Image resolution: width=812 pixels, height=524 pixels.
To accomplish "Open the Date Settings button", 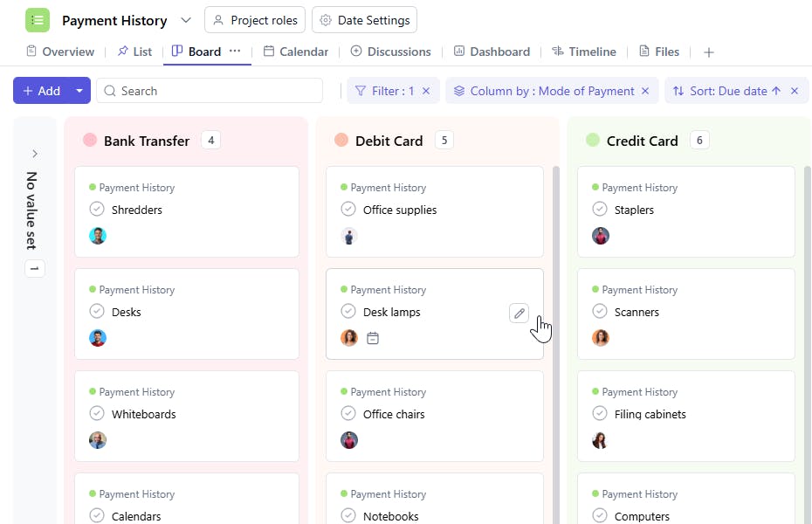I will 364,20.
